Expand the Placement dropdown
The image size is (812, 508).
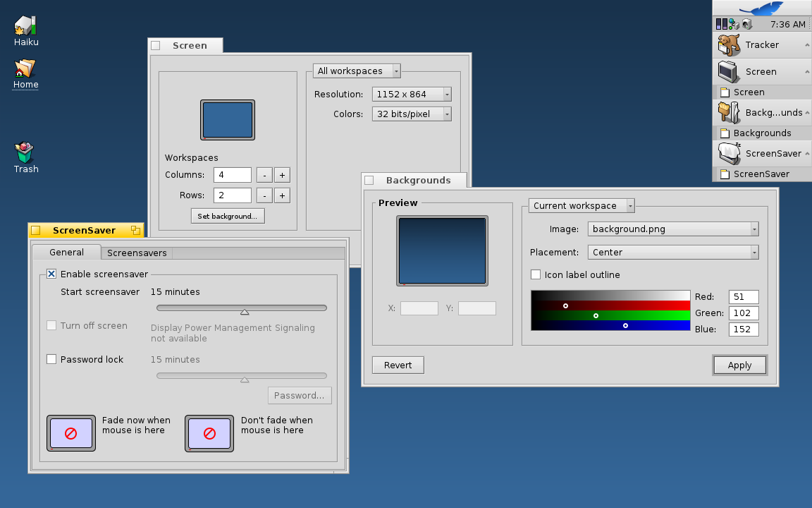point(673,252)
